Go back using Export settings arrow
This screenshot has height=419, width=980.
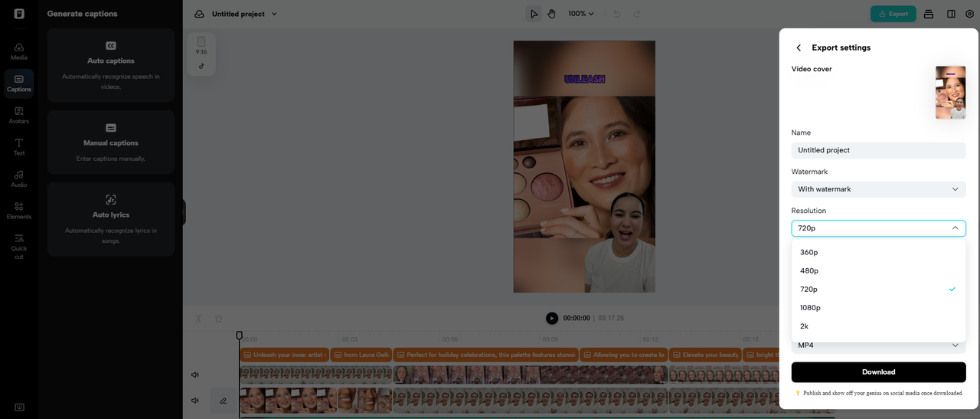tap(799, 47)
